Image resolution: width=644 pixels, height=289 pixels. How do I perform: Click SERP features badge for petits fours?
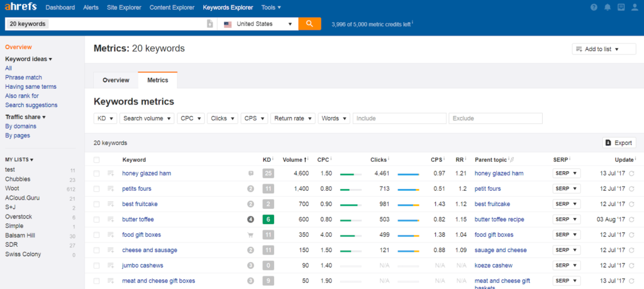(x=250, y=189)
